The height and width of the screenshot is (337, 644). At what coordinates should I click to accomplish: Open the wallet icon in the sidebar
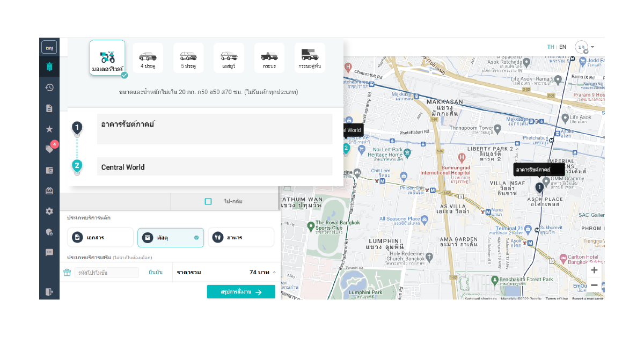49,170
